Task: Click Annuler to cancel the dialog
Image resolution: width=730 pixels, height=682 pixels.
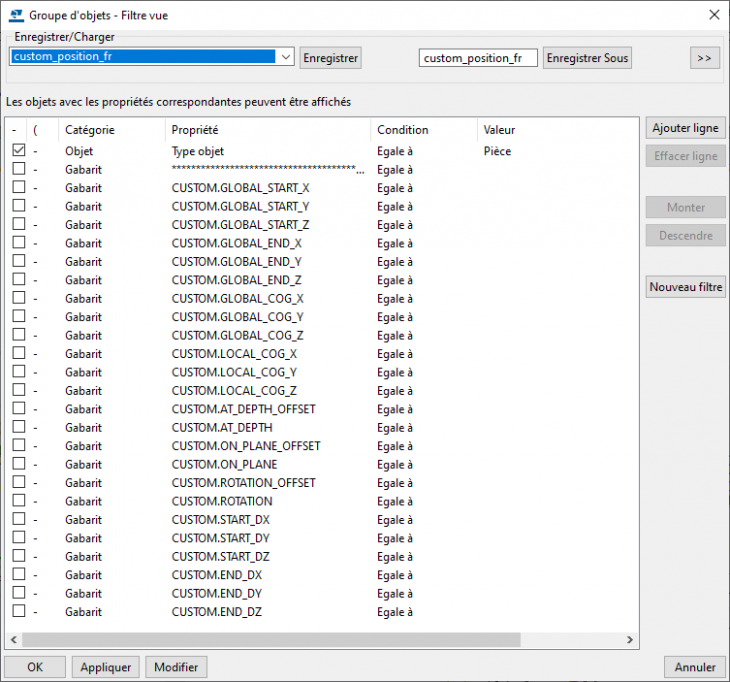Action: [694, 667]
